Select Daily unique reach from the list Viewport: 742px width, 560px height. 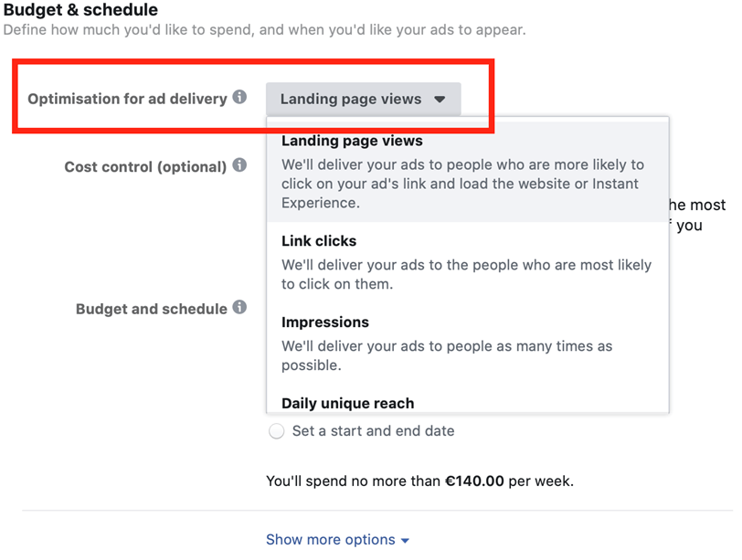pyautogui.click(x=348, y=404)
